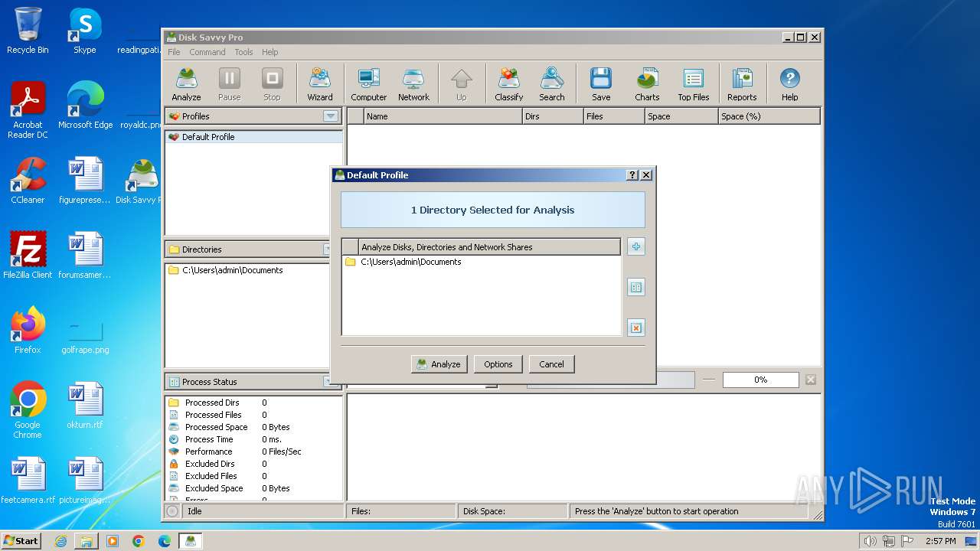
Task: Click the Processed Dirs status row
Action: (253, 403)
